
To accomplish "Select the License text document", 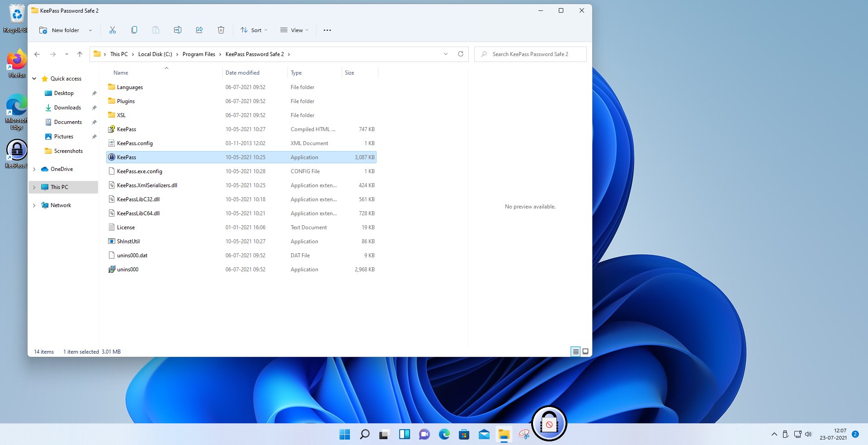I will pyautogui.click(x=241, y=227).
